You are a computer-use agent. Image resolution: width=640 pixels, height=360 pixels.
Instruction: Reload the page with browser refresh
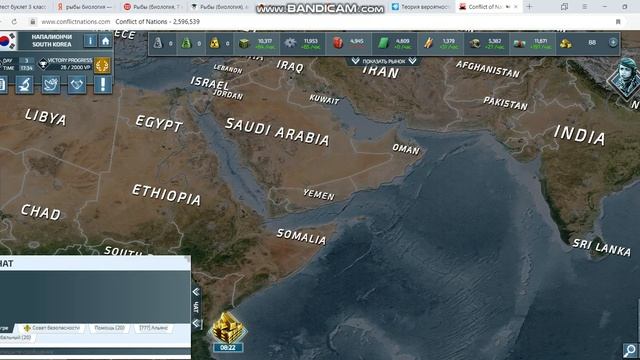coord(14,22)
